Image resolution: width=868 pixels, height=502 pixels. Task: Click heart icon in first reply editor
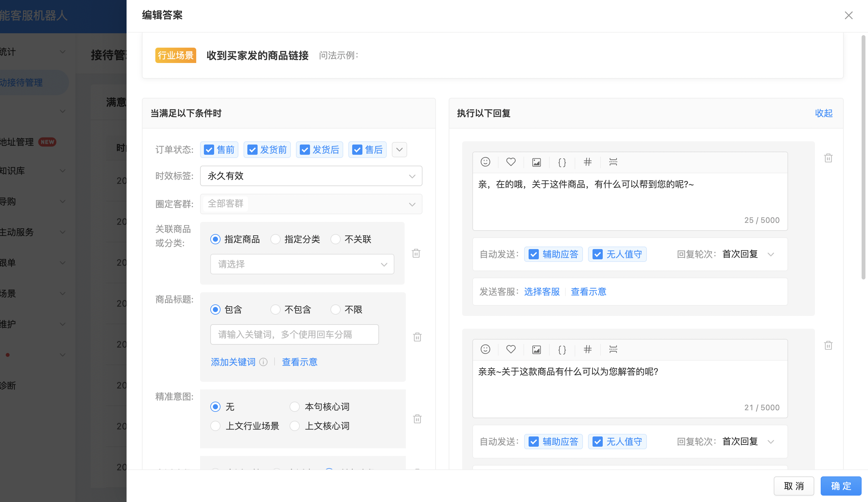pyautogui.click(x=511, y=162)
